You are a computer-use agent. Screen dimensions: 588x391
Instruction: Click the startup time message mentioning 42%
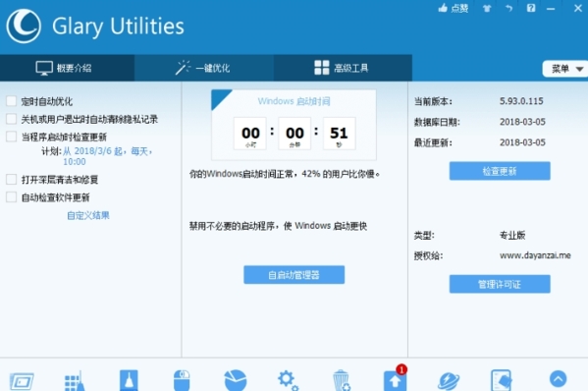click(285, 174)
